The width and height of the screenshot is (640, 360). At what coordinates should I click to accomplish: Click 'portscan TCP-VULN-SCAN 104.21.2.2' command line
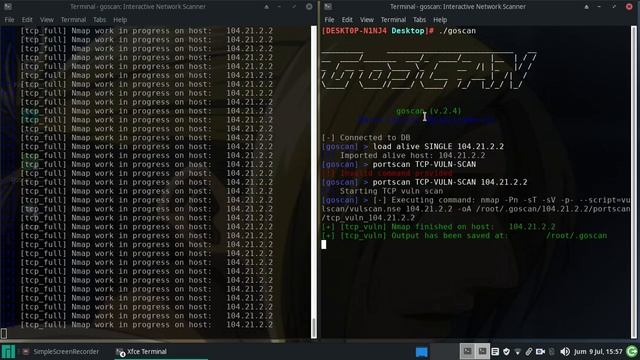(x=450, y=182)
